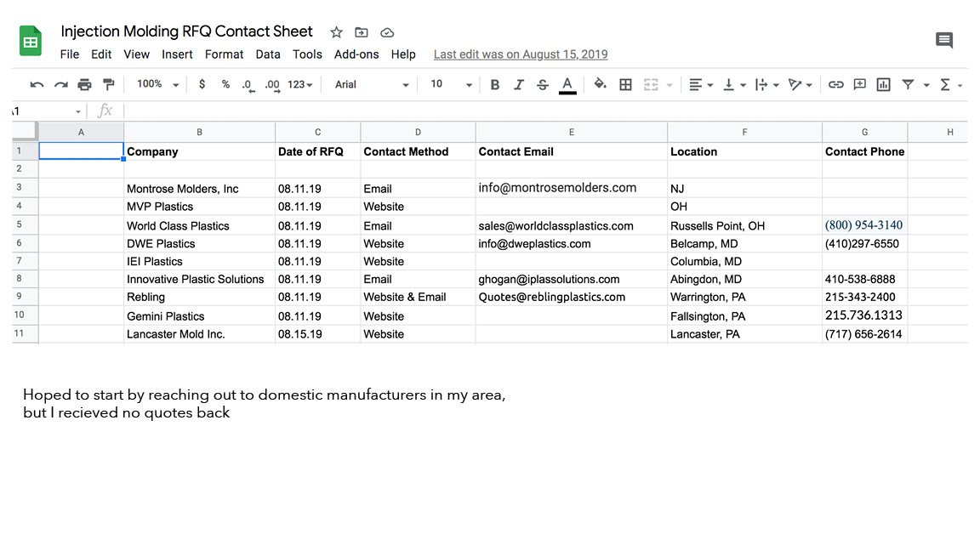
Task: Open the fill color bucket
Action: (x=600, y=83)
